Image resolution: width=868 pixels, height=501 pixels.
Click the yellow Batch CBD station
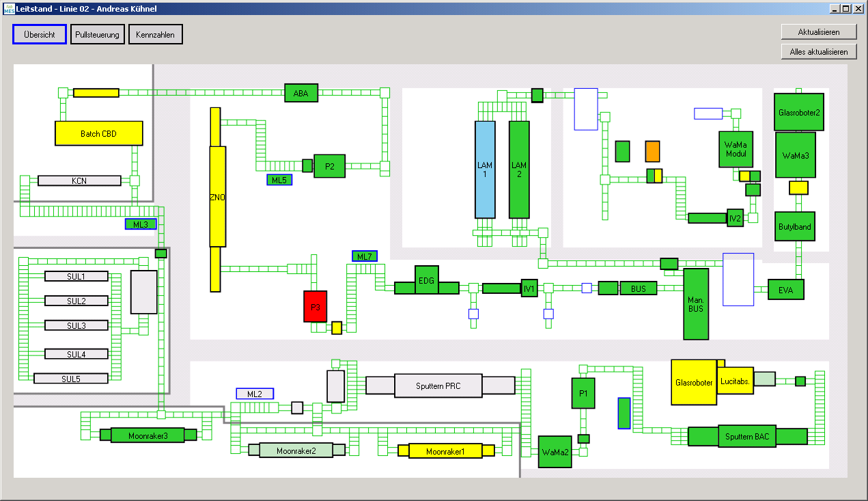[99, 133]
